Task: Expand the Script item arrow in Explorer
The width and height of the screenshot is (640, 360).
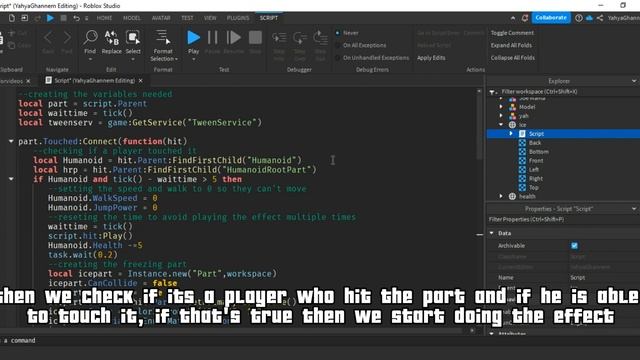Action: tap(511, 133)
